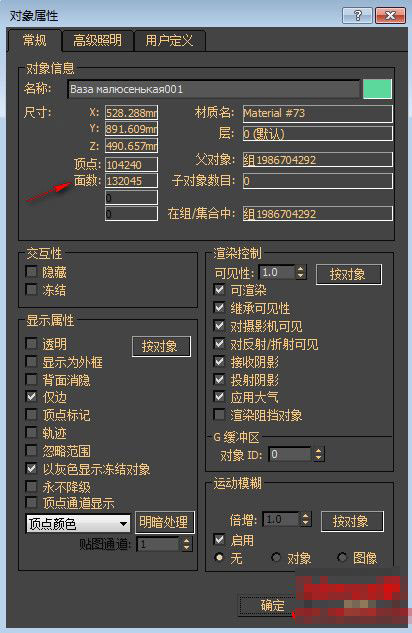Increase motion blur multiplier spinner

(x=306, y=516)
